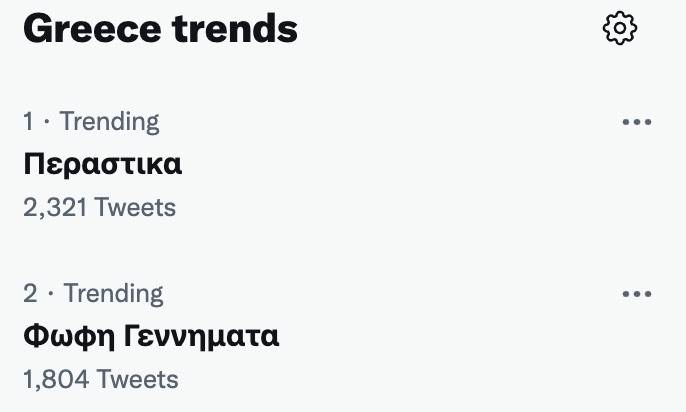Click the "1,804 Tweets" count
The width and height of the screenshot is (686, 412).
100,379
